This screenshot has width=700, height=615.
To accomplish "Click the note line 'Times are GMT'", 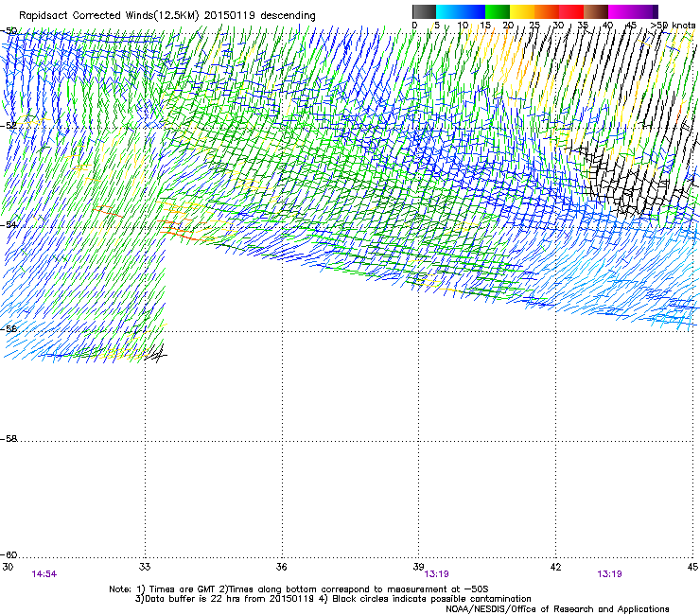I will 183,589.
